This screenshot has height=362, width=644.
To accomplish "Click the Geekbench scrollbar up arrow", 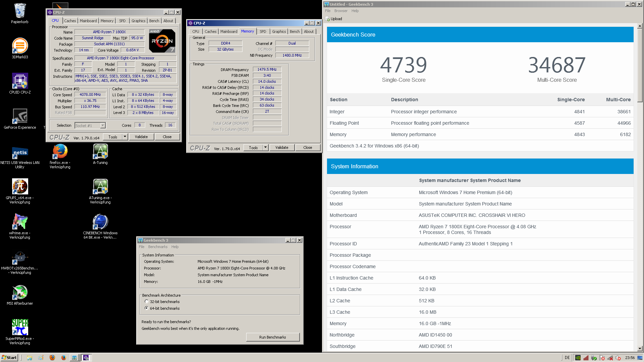I will [640, 26].
